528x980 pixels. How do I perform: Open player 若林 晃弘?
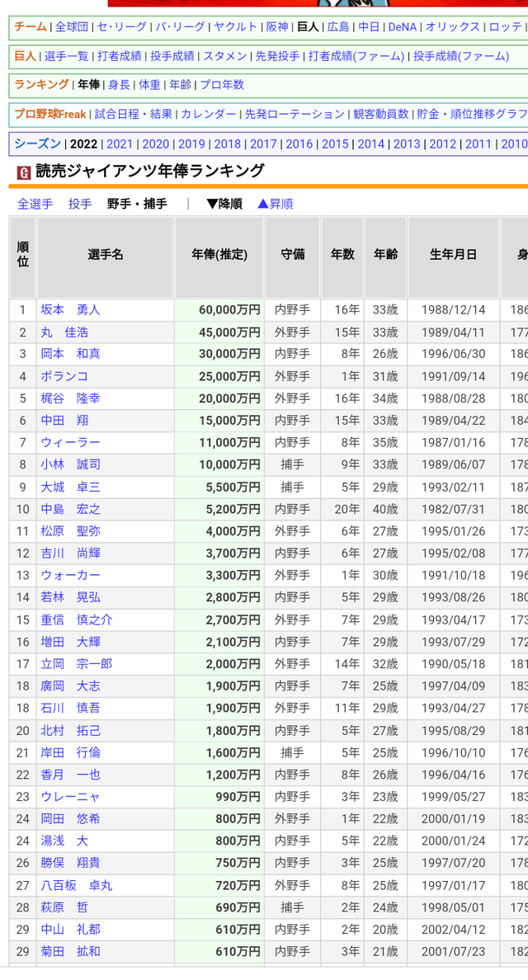click(71, 597)
